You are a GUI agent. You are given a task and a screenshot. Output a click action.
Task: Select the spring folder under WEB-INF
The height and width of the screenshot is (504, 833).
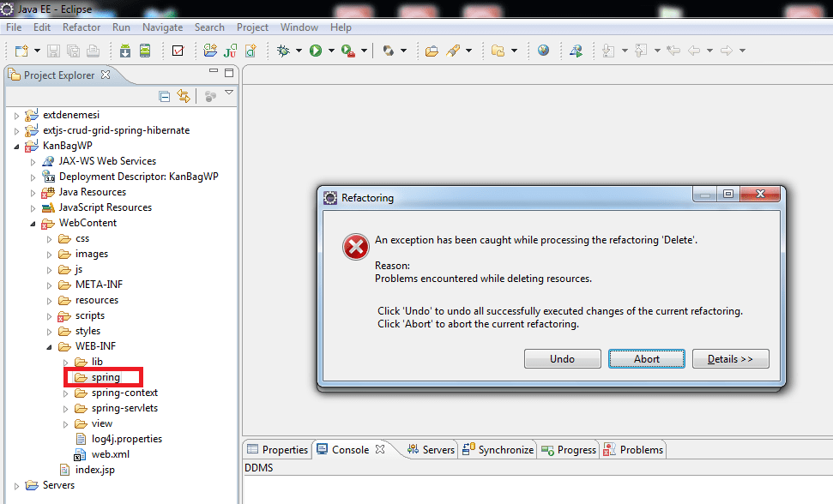click(106, 376)
